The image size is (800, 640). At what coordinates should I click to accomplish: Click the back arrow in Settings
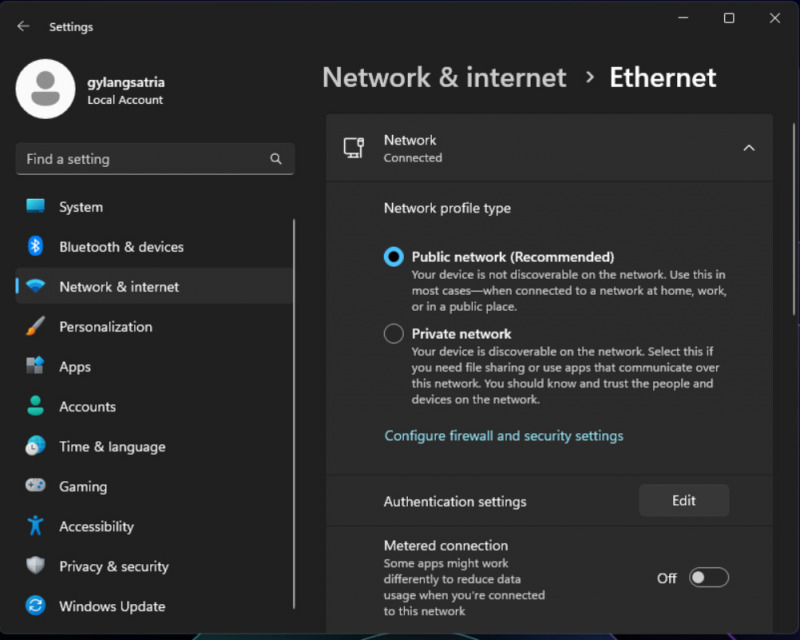(23, 26)
